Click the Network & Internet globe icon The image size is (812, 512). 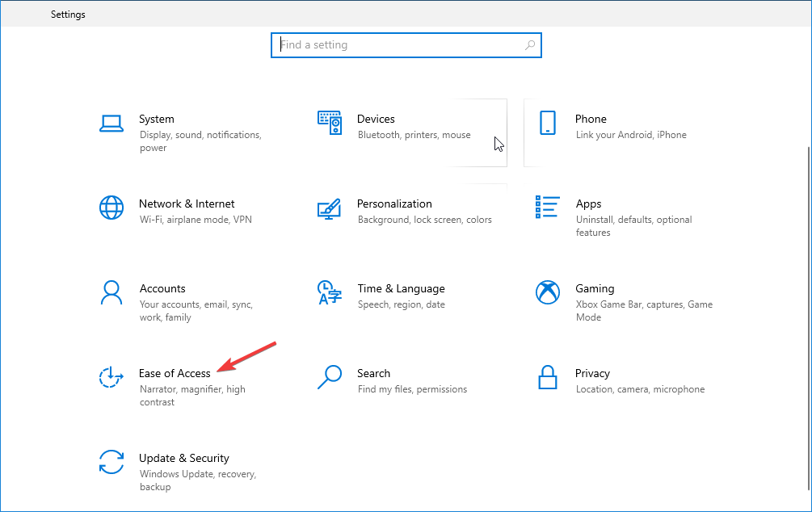(111, 208)
